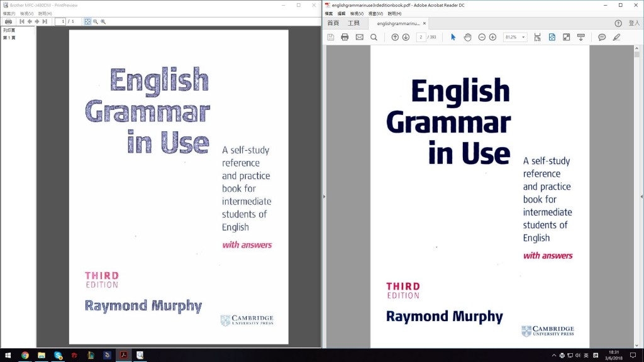Click the Acrobat page number field

click(421, 37)
